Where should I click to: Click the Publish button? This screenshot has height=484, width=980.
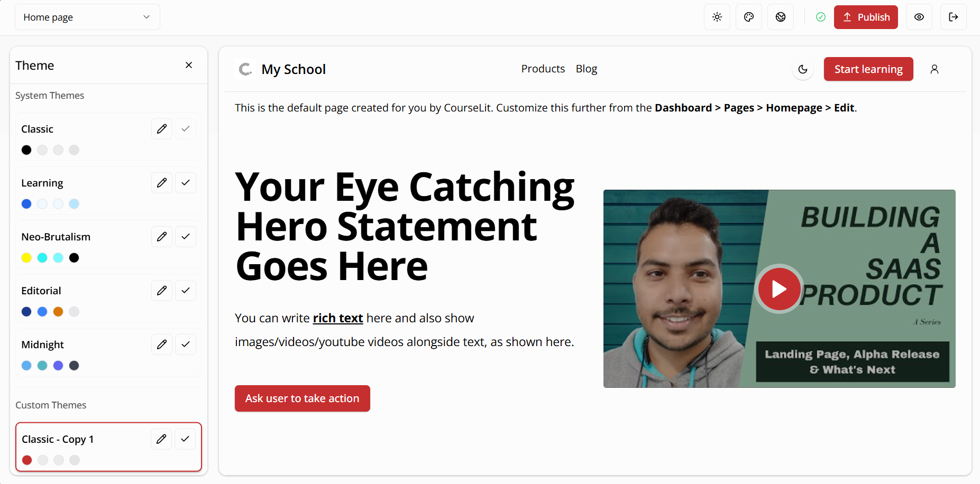(865, 17)
